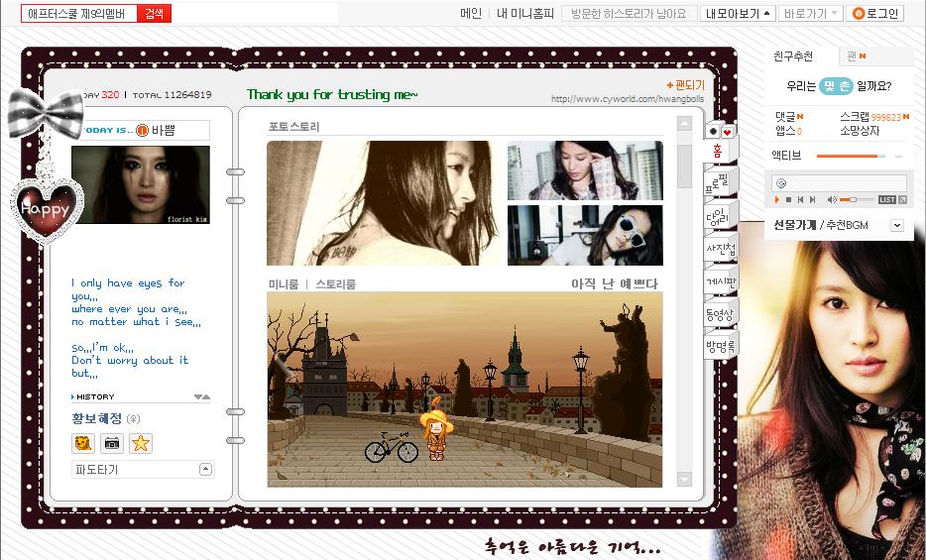
Task: Switch to 스토리룸 view
Action: pyautogui.click(x=335, y=284)
